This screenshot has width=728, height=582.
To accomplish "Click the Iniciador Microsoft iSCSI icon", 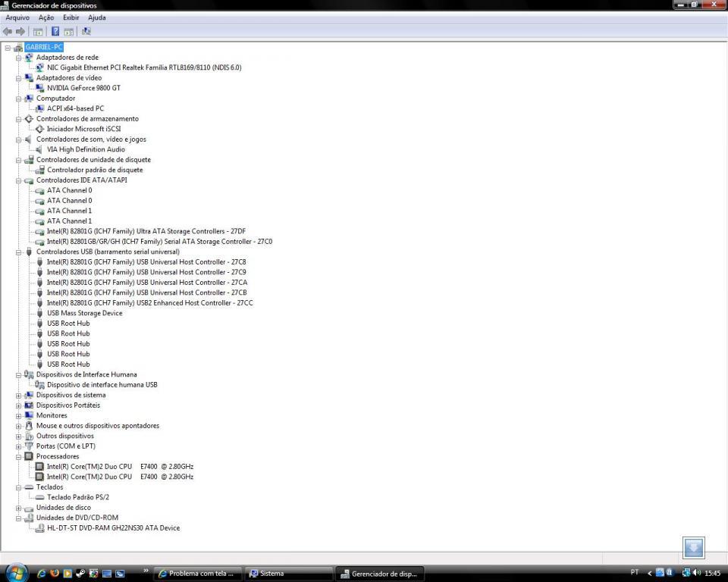I will [x=40, y=129].
